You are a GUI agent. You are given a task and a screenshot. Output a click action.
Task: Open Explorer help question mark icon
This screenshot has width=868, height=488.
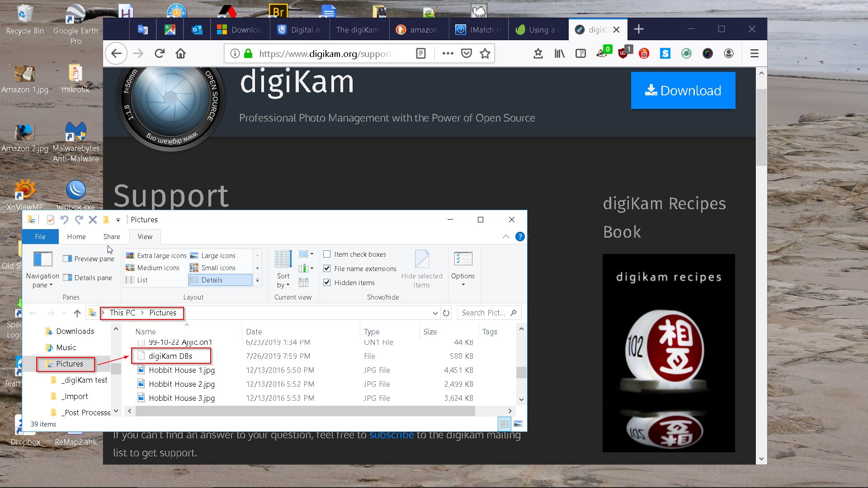[x=520, y=237]
